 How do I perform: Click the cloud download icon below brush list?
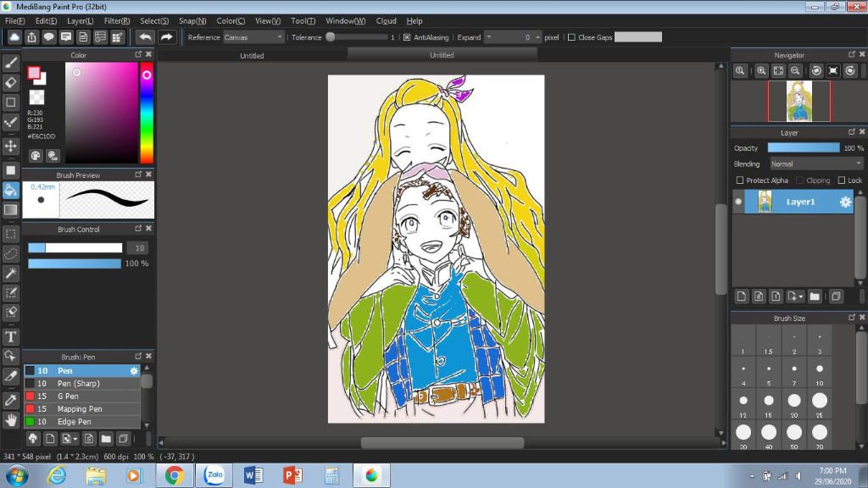click(x=33, y=439)
